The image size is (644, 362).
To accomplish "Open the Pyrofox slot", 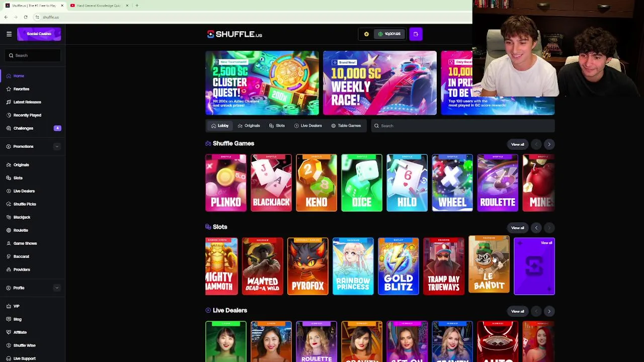I will tap(308, 266).
